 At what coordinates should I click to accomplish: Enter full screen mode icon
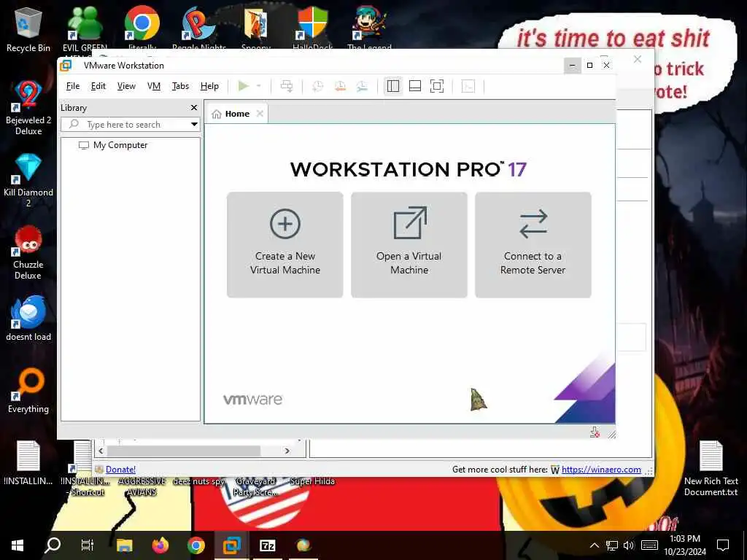coord(437,86)
